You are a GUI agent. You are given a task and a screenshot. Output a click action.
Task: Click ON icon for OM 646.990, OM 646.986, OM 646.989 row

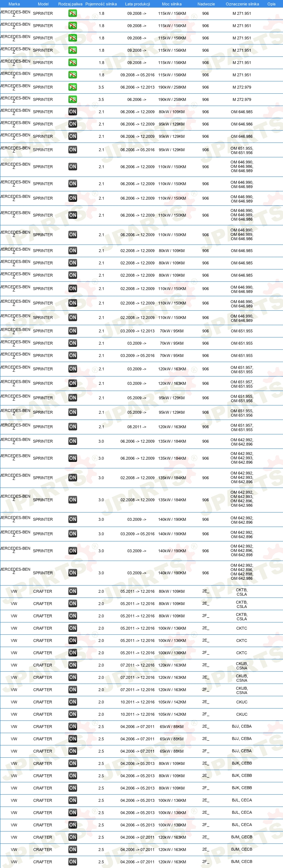(72, 167)
